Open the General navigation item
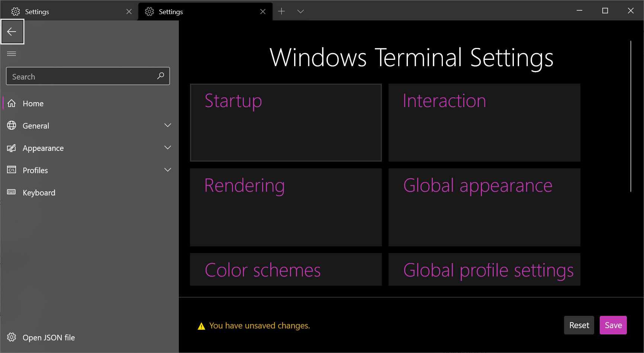Viewport: 644px width, 353px height. tap(89, 126)
